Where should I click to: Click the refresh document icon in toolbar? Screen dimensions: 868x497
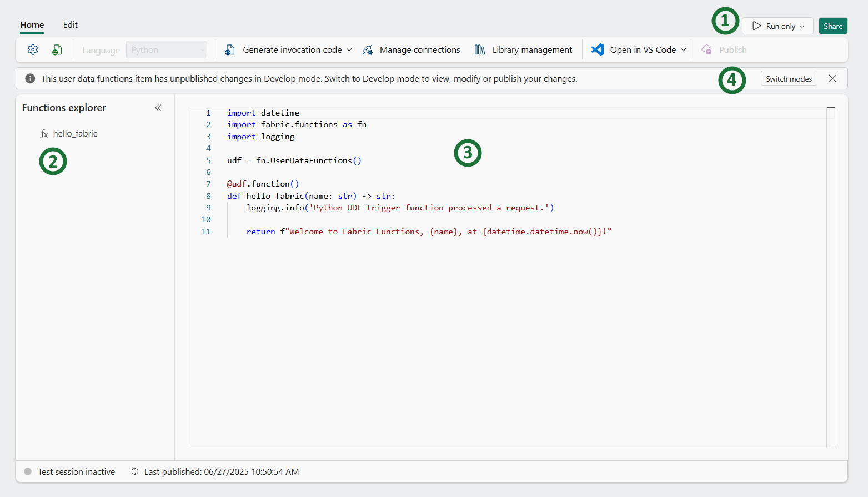[57, 50]
